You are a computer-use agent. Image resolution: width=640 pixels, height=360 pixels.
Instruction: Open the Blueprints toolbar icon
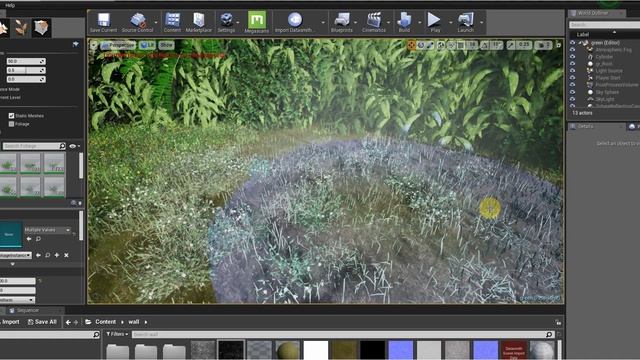click(x=342, y=22)
